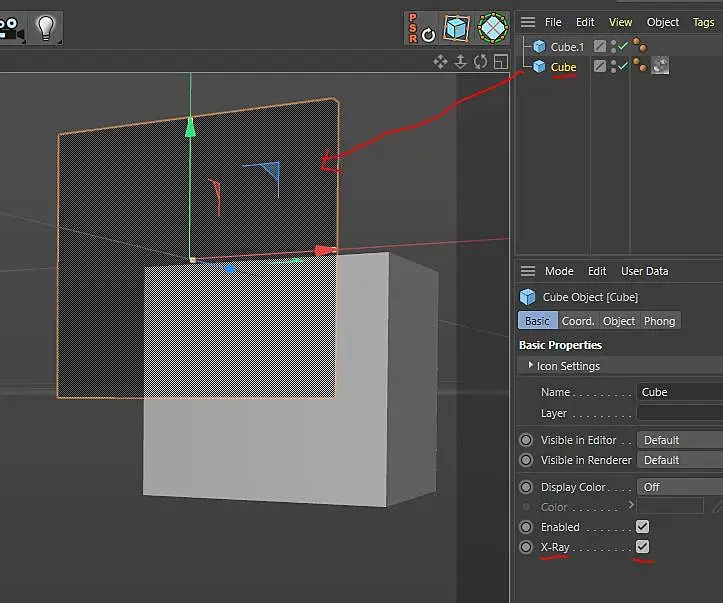Open the Mode menu in Attribute Manager
The width and height of the screenshot is (723, 603).
pos(559,271)
